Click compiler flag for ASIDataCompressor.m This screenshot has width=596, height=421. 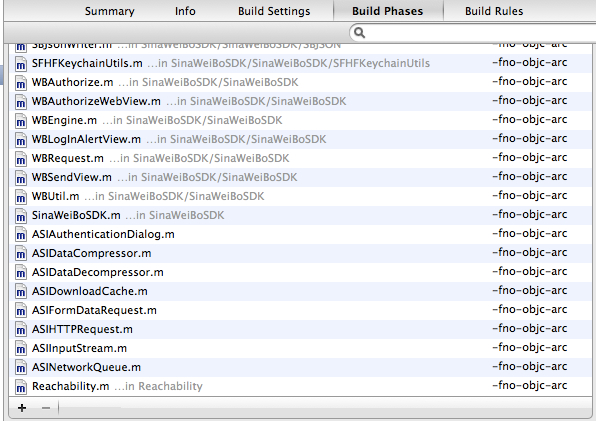coord(529,253)
